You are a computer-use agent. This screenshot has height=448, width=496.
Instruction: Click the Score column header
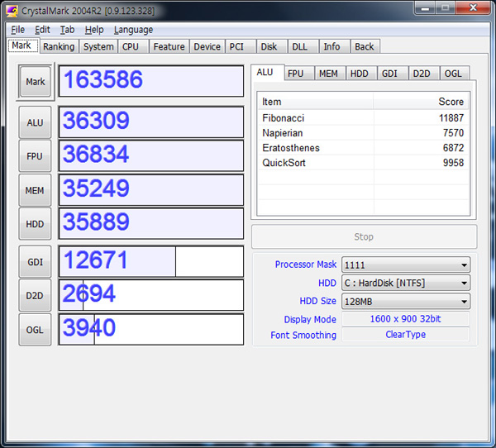tap(421, 102)
